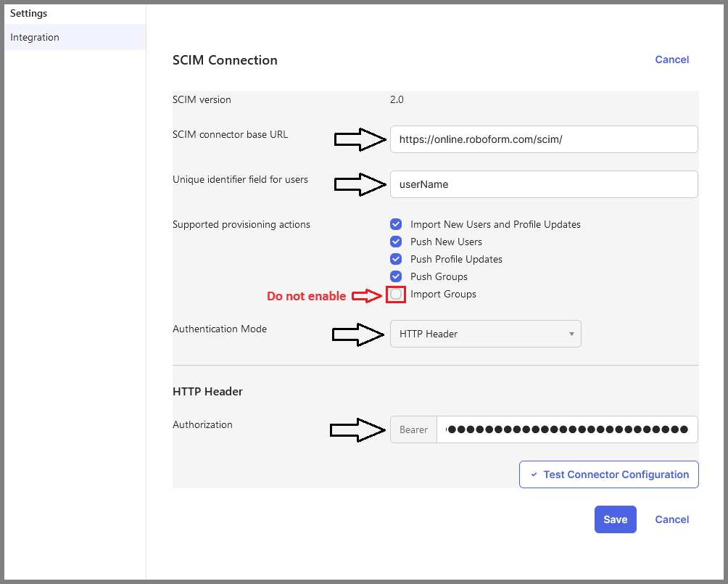The height and width of the screenshot is (584, 728).
Task: Click the unique identifier field containing userName
Action: (543, 184)
